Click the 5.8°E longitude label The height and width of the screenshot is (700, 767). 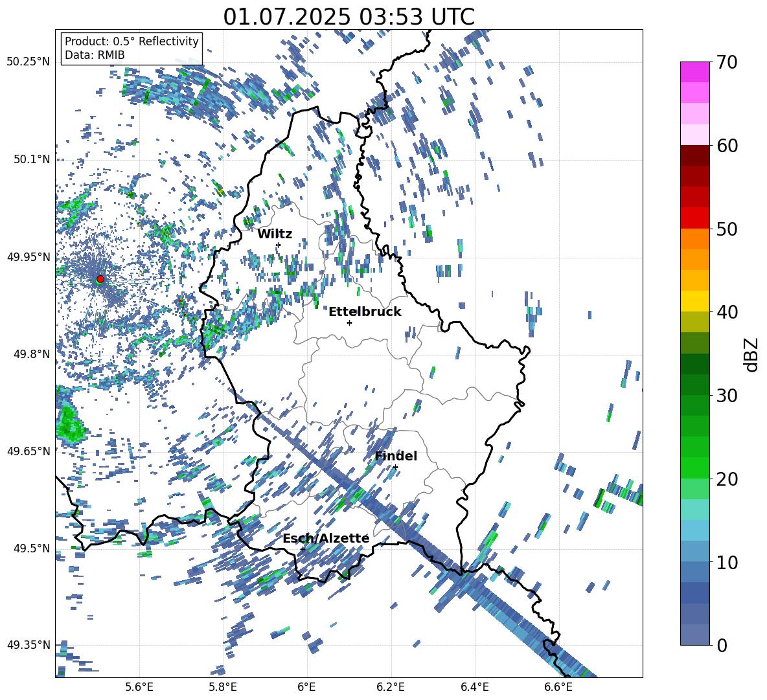[223, 688]
